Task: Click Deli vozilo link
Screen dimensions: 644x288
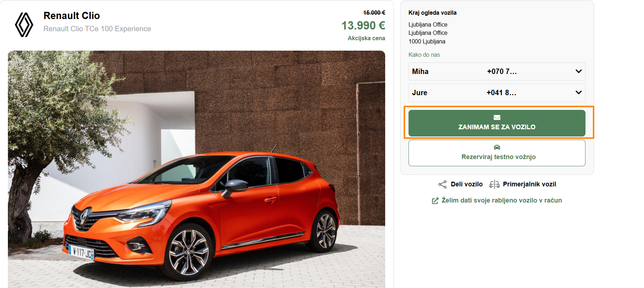Action: pos(467,184)
